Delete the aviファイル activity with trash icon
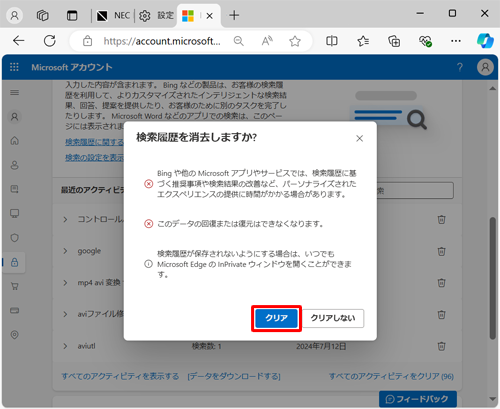This screenshot has height=409, width=500. (441, 314)
